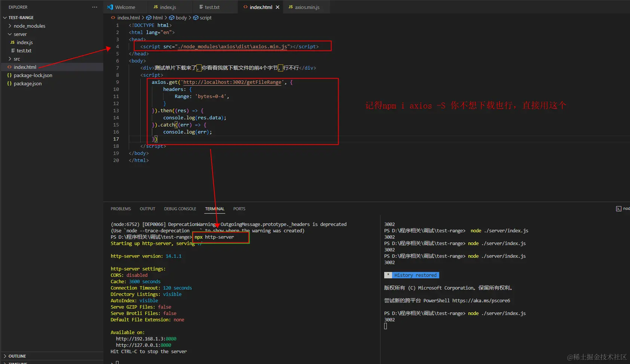630x364 pixels.
Task: Click 'http-server version: 14.1.1' terminal line
Action: point(146,256)
